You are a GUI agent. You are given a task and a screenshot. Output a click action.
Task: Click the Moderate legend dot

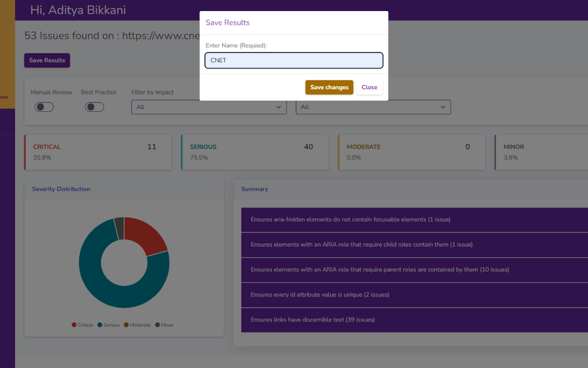click(x=126, y=325)
